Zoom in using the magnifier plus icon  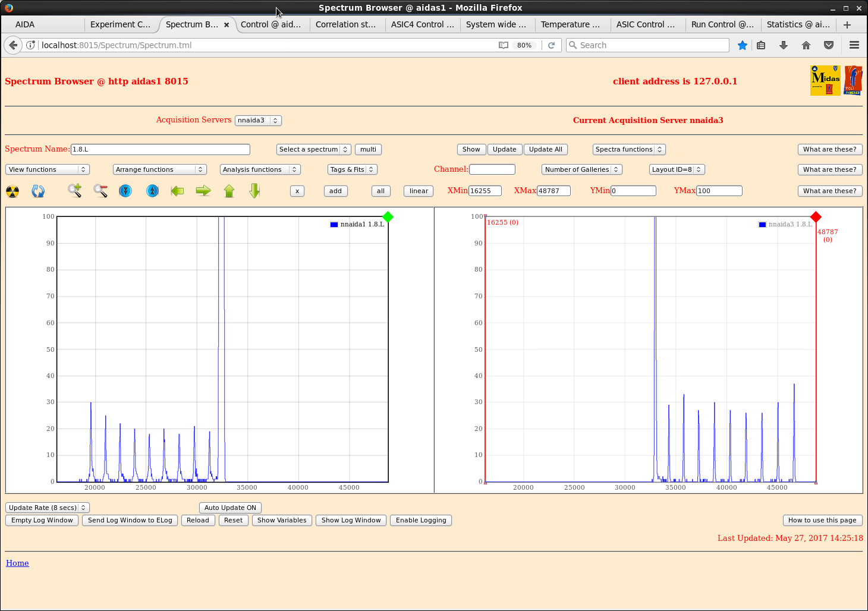74,191
